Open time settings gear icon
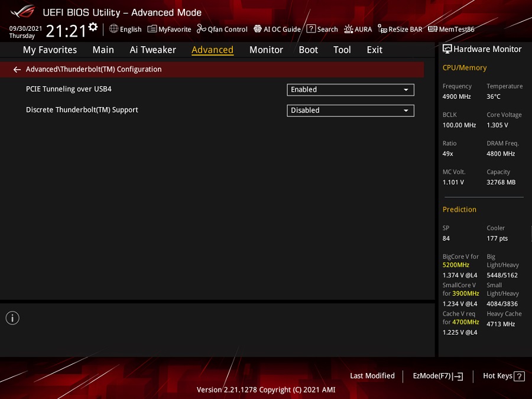This screenshot has width=532, height=399. [x=93, y=27]
